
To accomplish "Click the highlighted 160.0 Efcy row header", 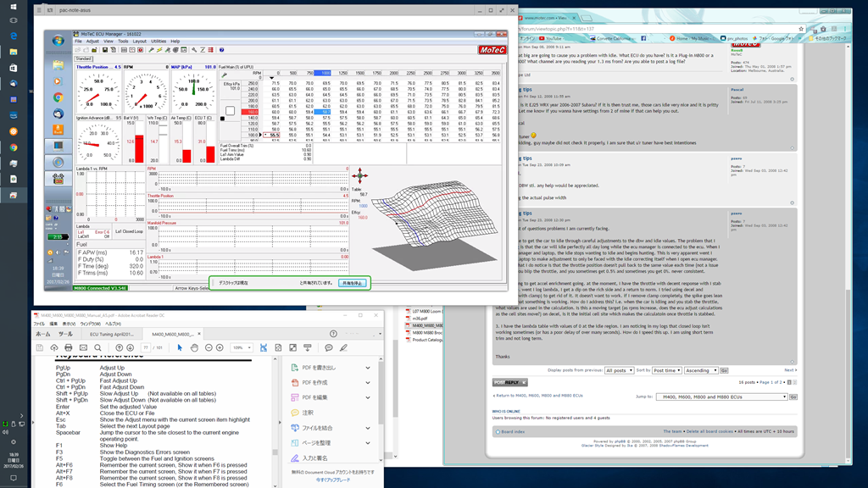I will [250, 112].
